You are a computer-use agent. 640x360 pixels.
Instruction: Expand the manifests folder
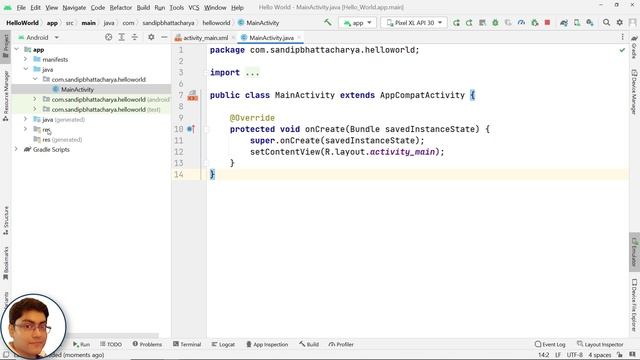26,59
